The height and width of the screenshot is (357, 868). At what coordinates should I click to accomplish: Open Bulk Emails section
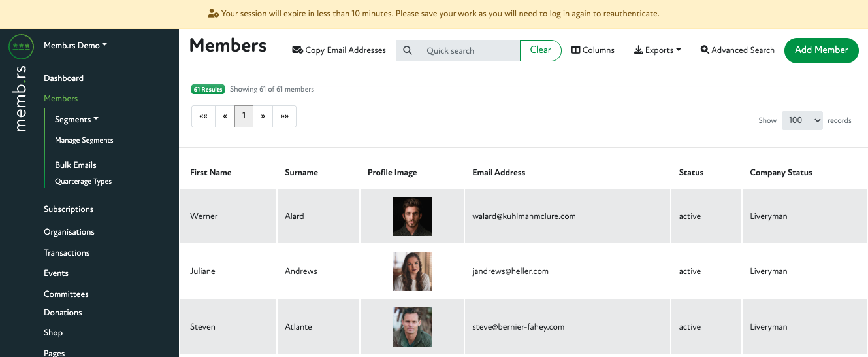pyautogui.click(x=76, y=165)
